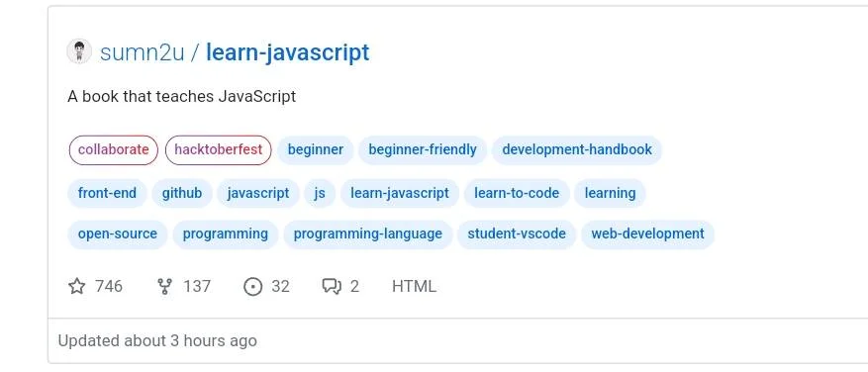Open the front-end topic tag

[107, 193]
